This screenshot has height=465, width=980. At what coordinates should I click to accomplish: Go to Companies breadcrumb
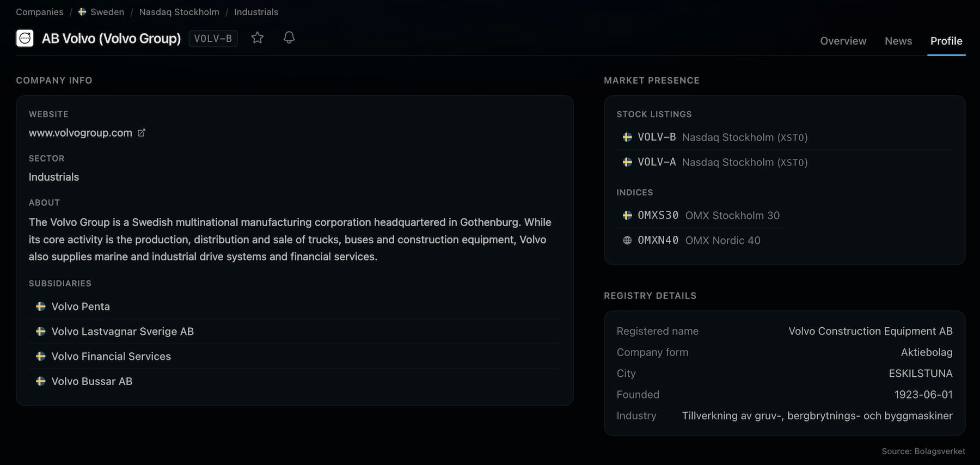(x=40, y=12)
